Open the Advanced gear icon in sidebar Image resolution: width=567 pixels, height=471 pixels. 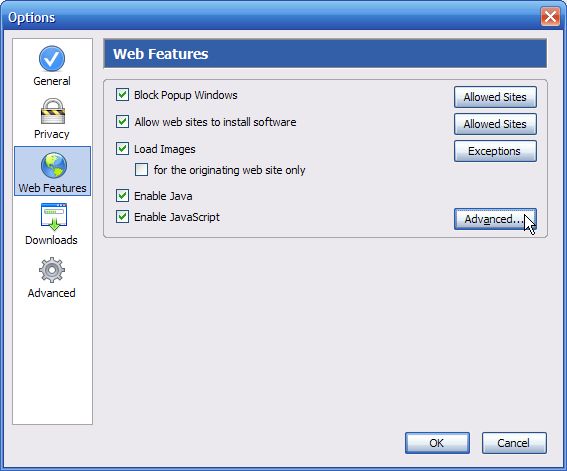click(52, 270)
